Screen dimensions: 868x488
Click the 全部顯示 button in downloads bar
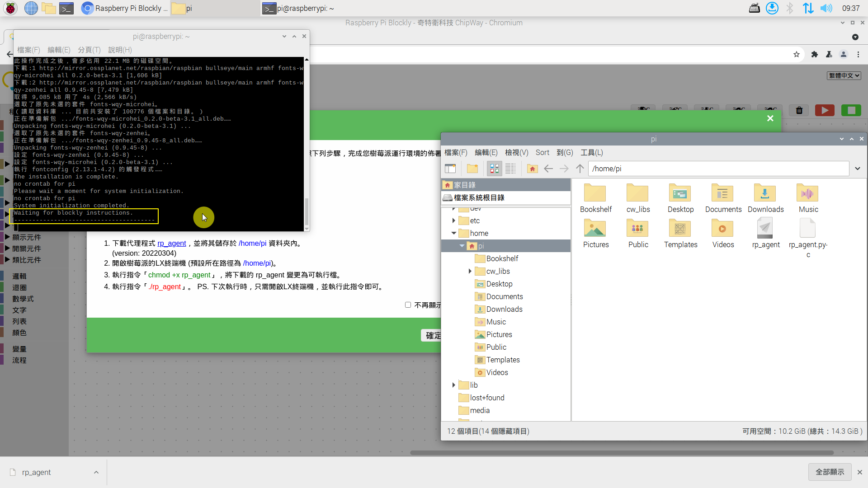[x=830, y=472]
